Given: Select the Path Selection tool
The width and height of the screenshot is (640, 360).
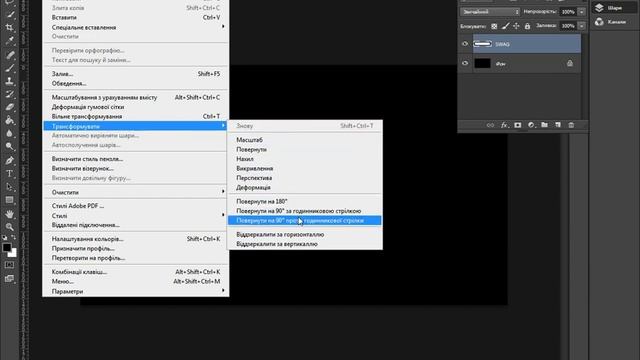Looking at the screenshot, I should click(x=9, y=187).
